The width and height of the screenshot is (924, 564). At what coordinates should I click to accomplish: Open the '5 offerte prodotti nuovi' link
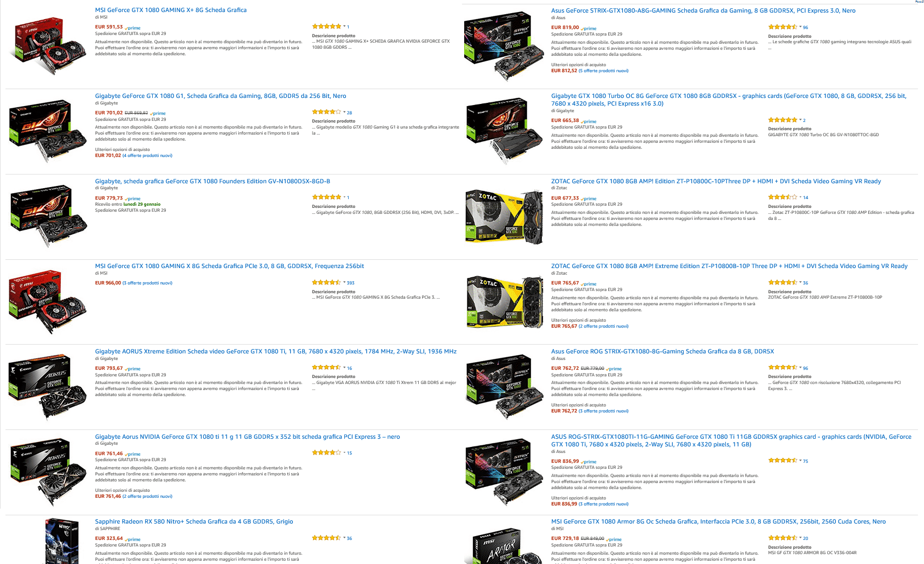pyautogui.click(x=603, y=71)
